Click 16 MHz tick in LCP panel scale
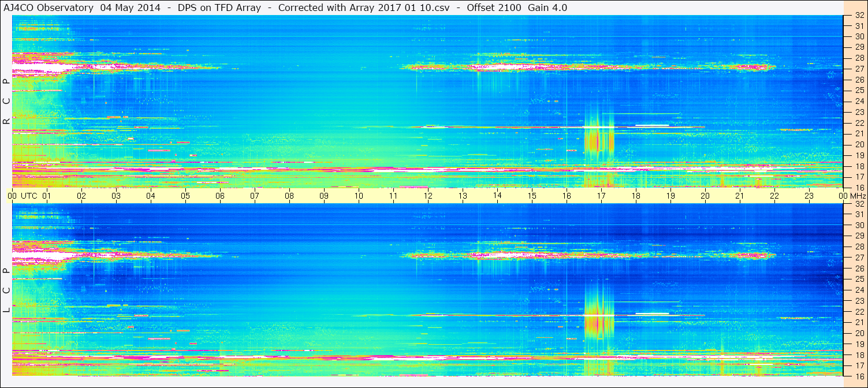Image resolution: width=868 pixels, height=388 pixels. 859,376
